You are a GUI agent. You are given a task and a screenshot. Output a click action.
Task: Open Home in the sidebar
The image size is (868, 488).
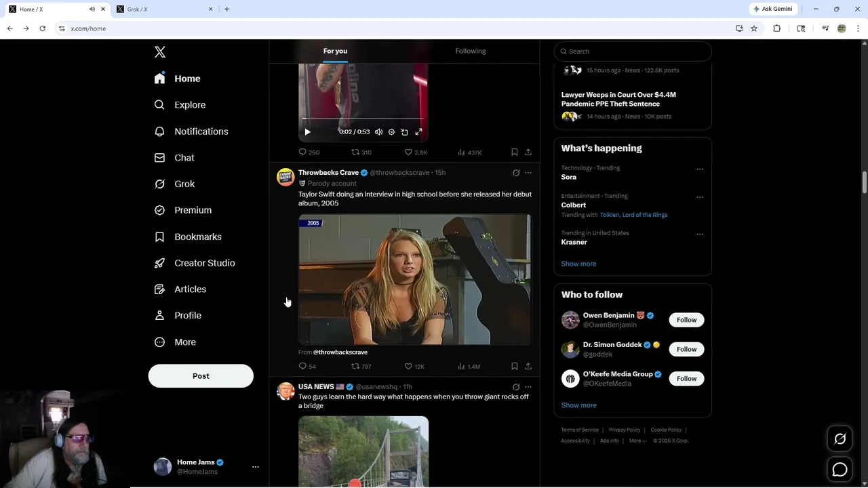(x=178, y=79)
